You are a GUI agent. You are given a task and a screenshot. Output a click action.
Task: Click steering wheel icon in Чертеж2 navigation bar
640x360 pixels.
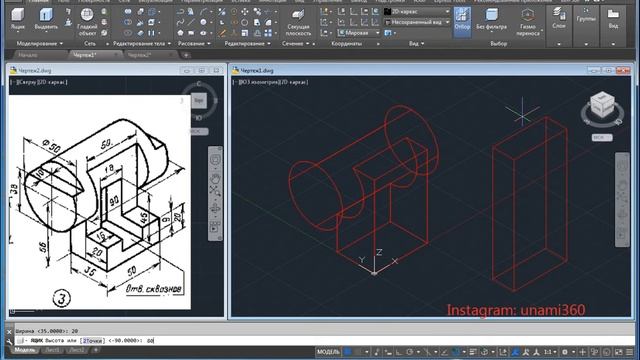pos(215,160)
